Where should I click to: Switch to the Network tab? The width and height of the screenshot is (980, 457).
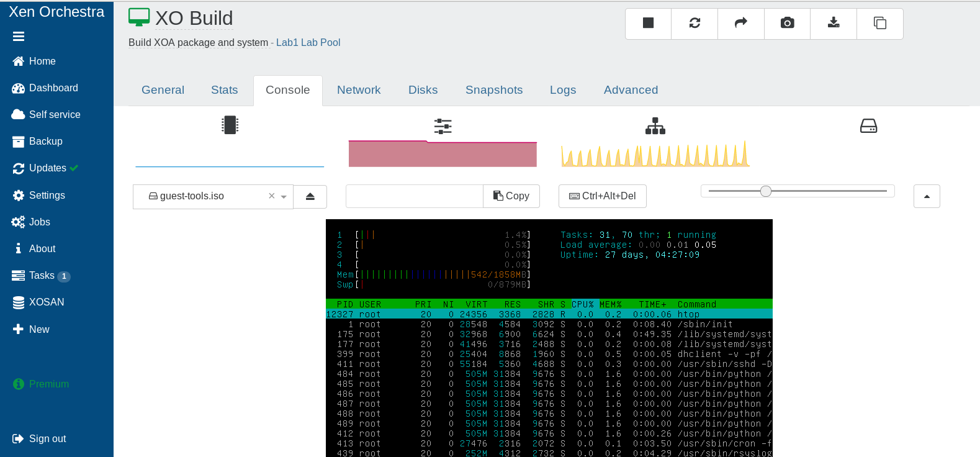click(359, 90)
